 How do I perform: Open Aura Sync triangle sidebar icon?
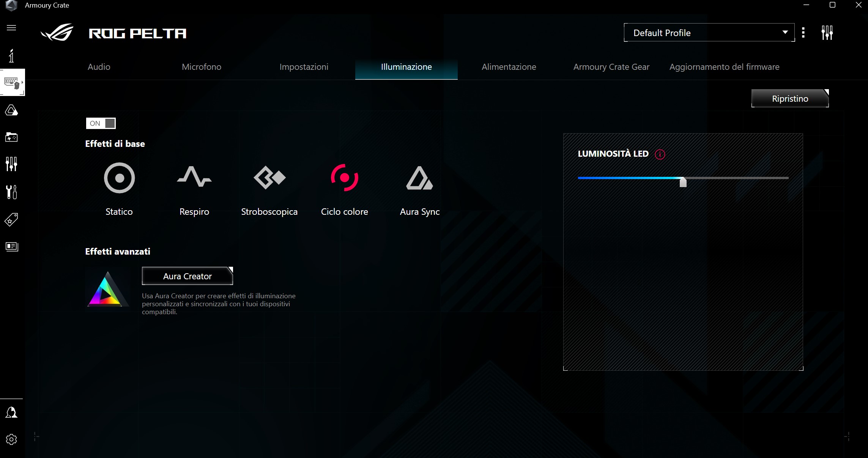pyautogui.click(x=11, y=110)
